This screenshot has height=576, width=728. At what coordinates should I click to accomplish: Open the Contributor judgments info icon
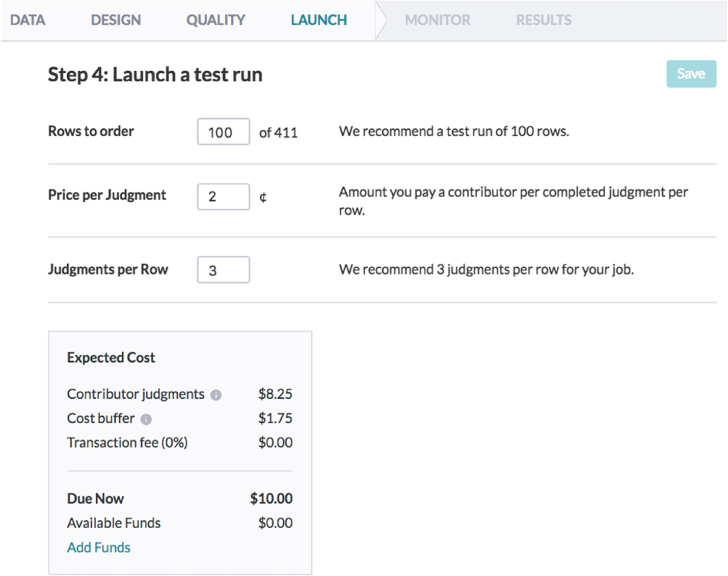click(x=216, y=395)
